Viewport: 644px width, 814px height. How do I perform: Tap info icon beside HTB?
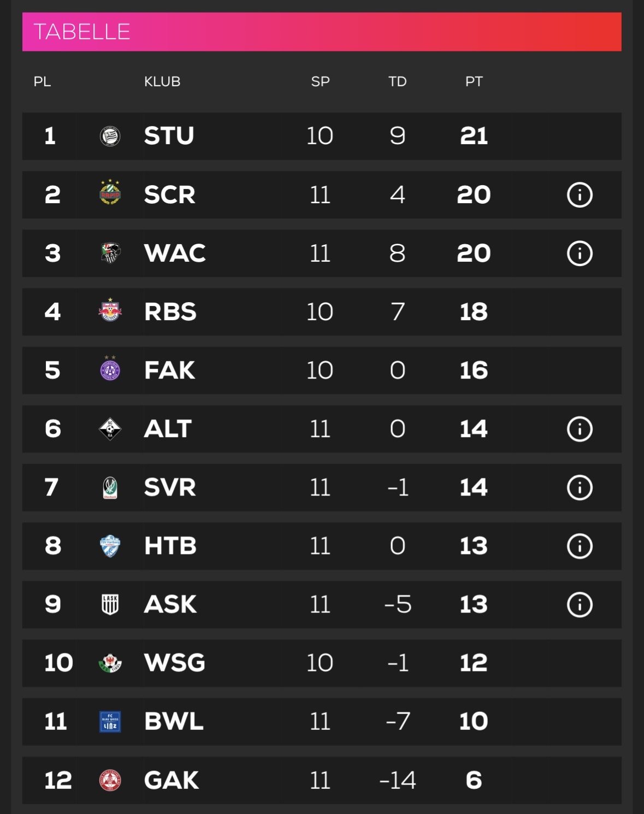[580, 546]
